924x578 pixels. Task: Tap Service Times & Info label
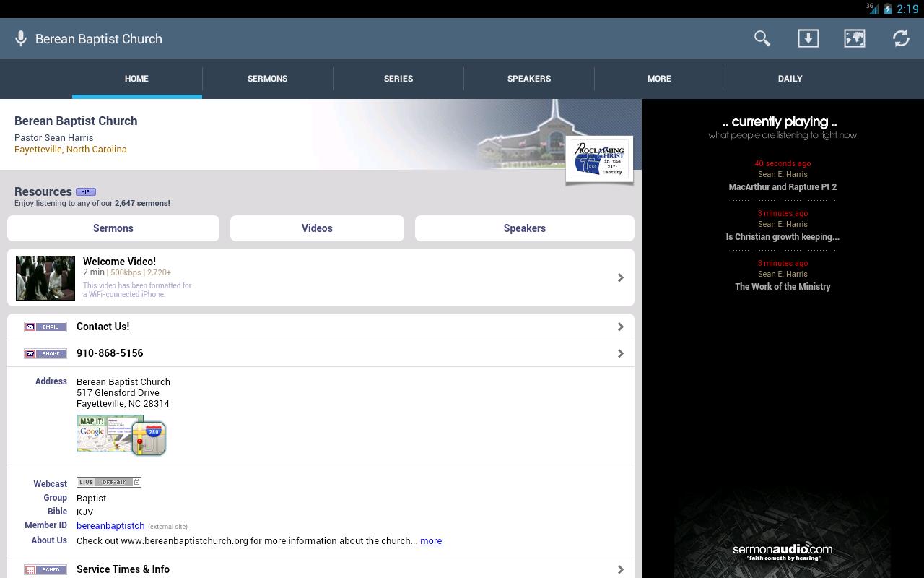click(x=123, y=569)
